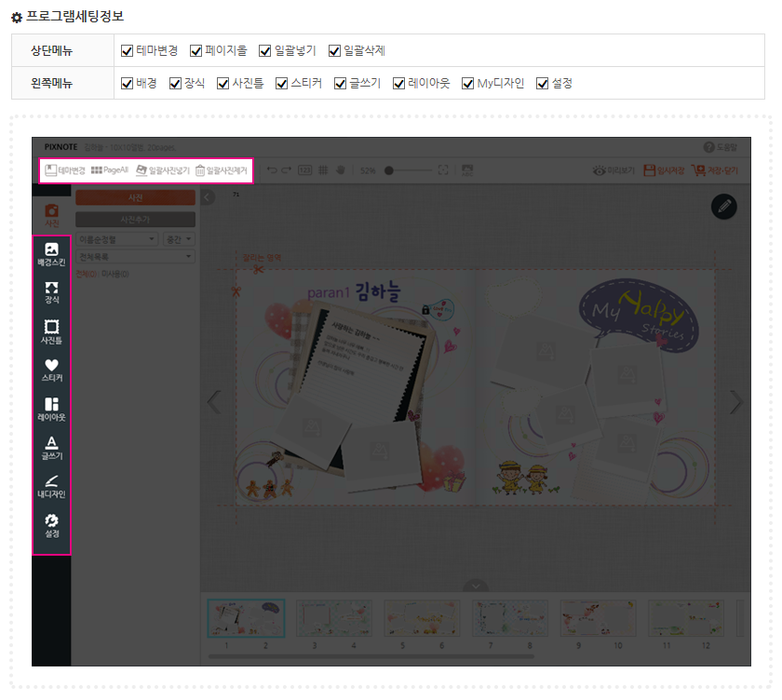
Task: Open 스티커 heart sidebar icon
Action: click(52, 370)
